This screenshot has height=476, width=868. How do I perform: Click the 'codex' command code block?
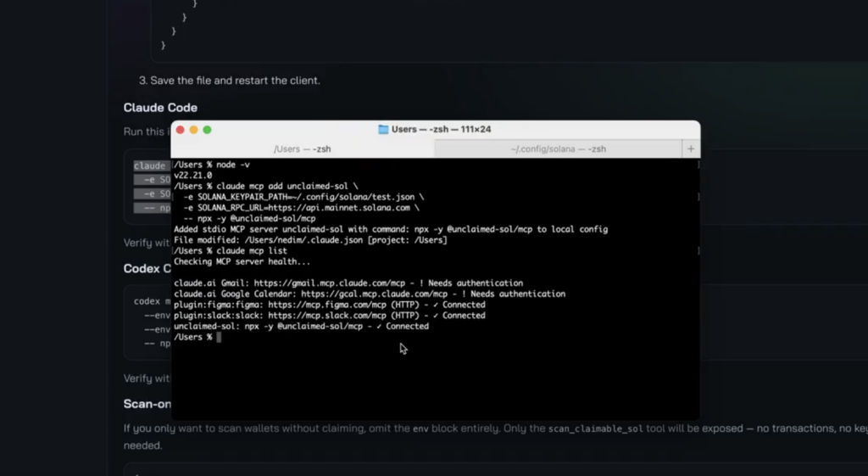148,301
